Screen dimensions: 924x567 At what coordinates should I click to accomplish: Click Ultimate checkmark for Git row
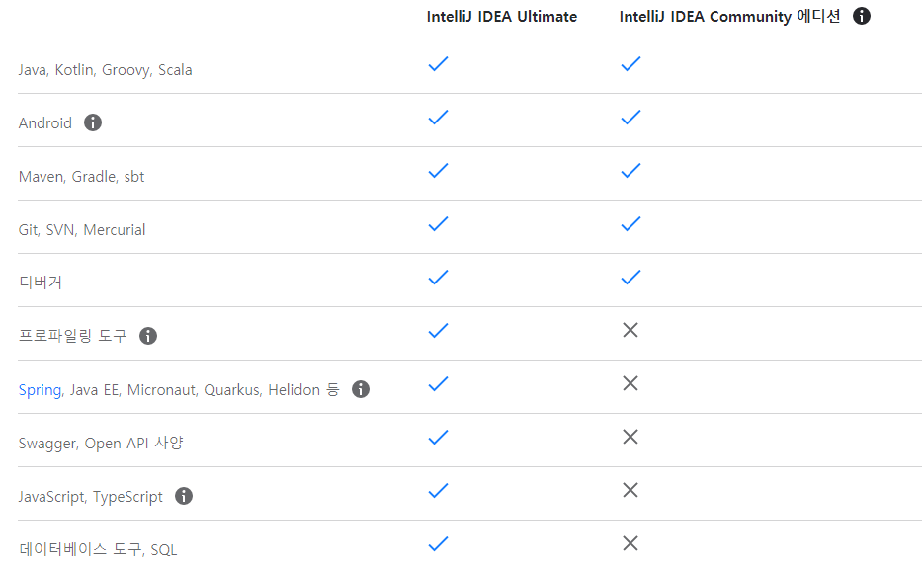[x=438, y=224]
